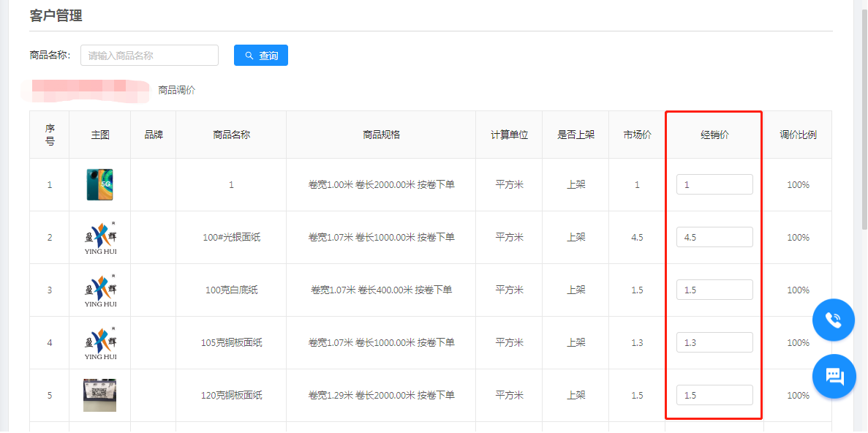This screenshot has width=868, height=433.
Task: Click the 商品名称 column header
Action: click(231, 135)
